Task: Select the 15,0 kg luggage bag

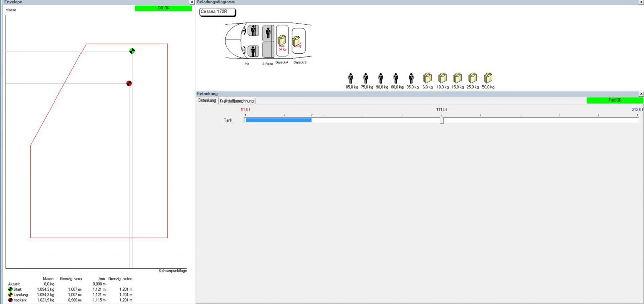Action: [x=457, y=78]
